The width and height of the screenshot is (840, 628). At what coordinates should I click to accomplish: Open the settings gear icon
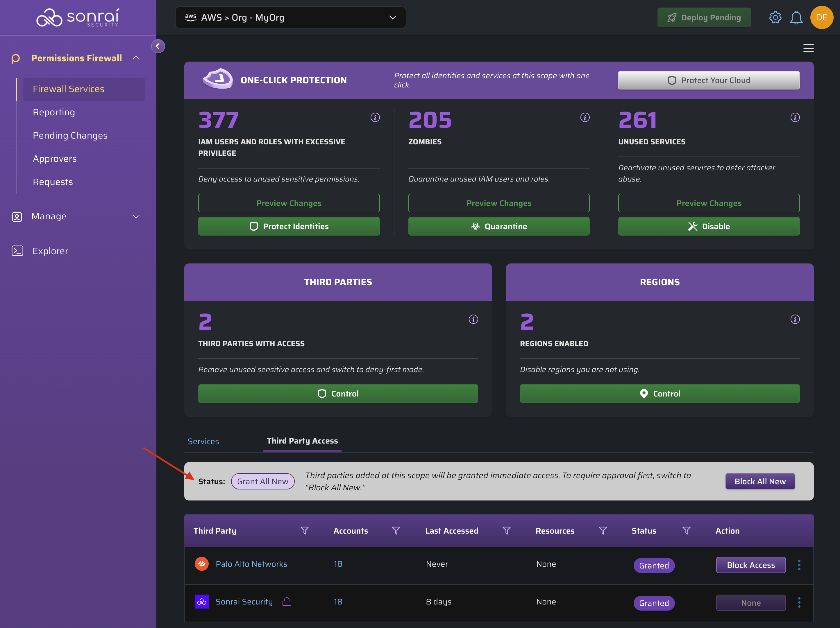click(775, 17)
